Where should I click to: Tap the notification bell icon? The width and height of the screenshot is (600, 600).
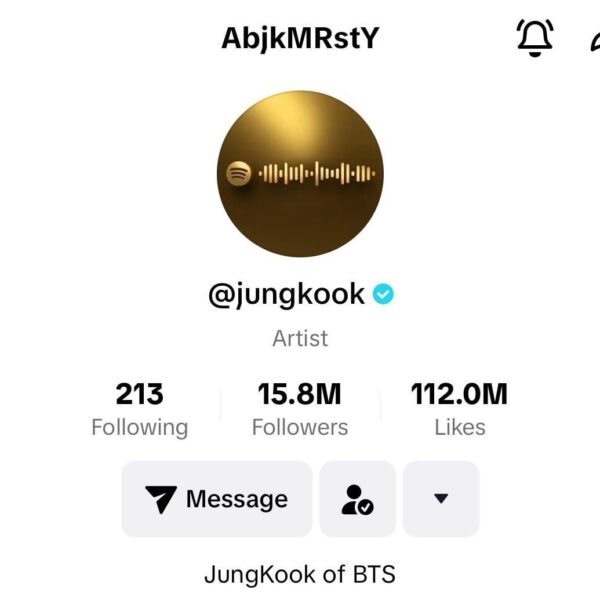tap(535, 38)
